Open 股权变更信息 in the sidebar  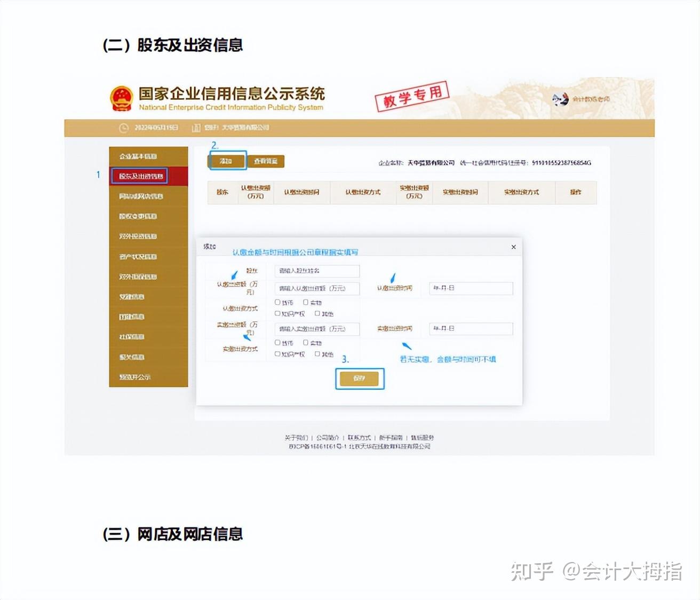(148, 216)
